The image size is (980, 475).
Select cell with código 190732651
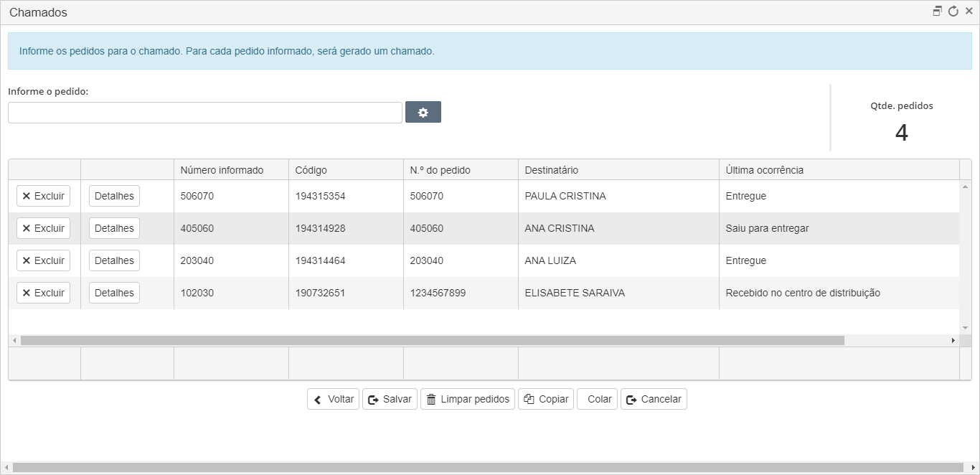[346, 293]
